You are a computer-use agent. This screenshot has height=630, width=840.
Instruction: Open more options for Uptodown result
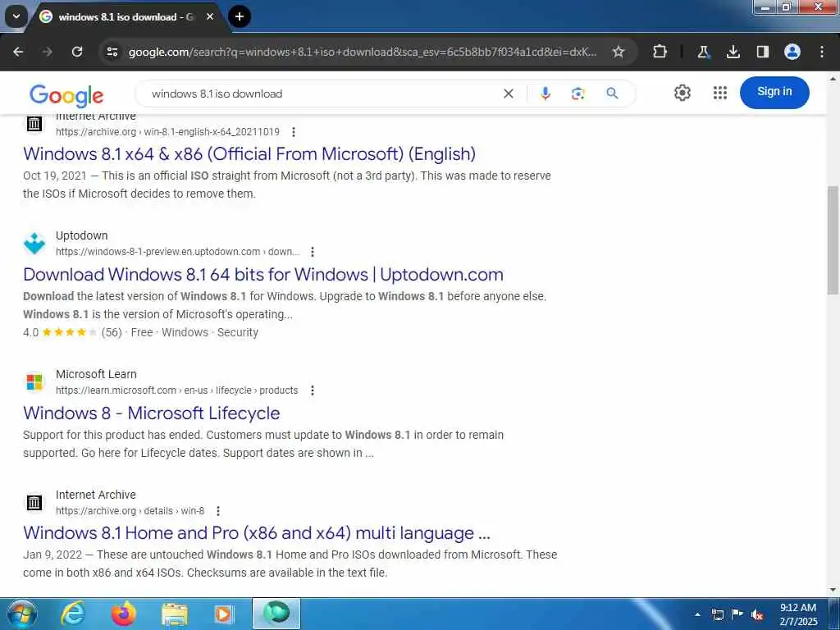pyautogui.click(x=313, y=252)
